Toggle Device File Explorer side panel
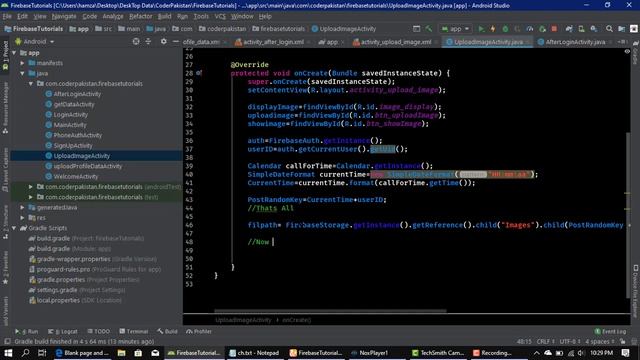Image resolution: width=640 pixels, height=360 pixels. 636,291
